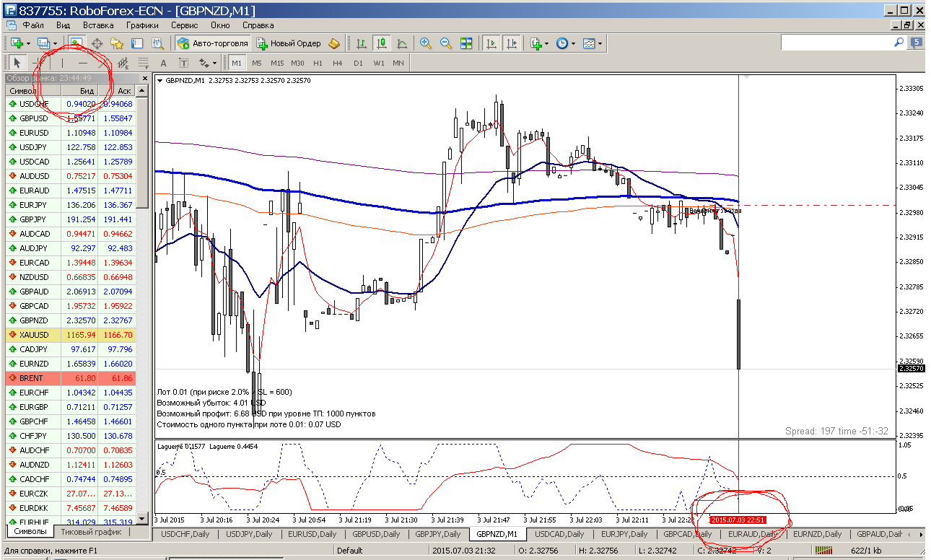Screen dimensions: 931x560
Task: Switch to the Тиковый график tab
Action: [90, 532]
